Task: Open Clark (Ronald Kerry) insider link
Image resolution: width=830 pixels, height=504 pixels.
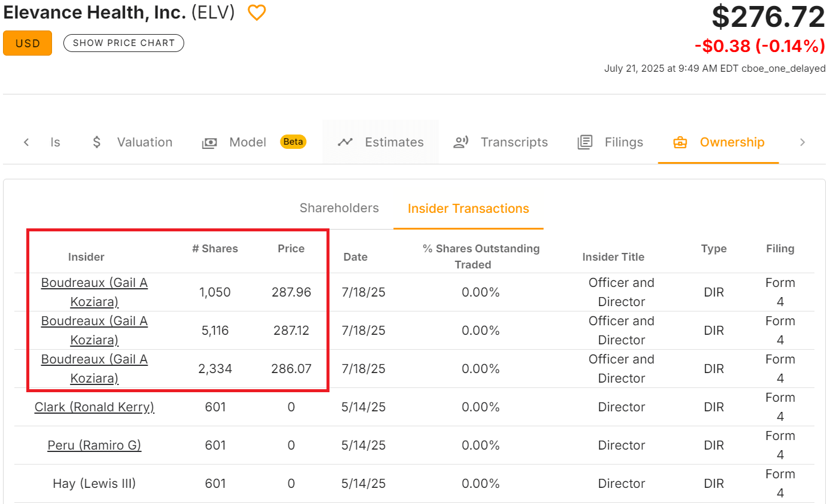Action: 94,407
